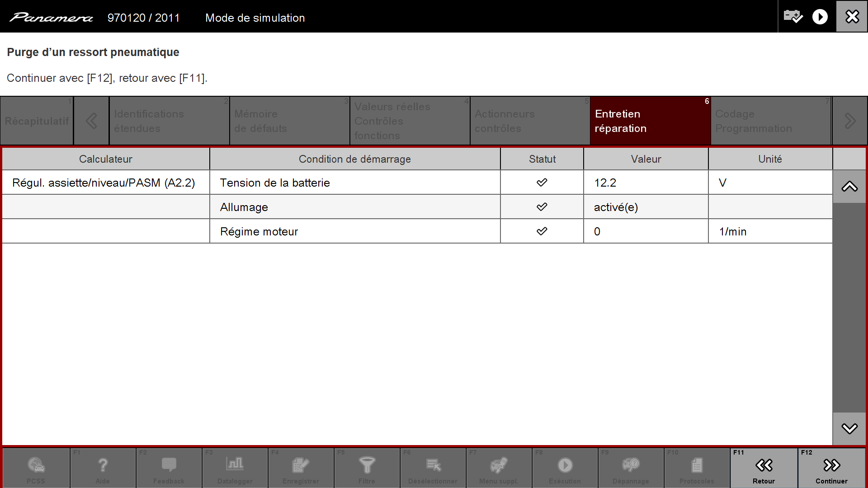Click the scroll down chevron of table

tap(849, 428)
